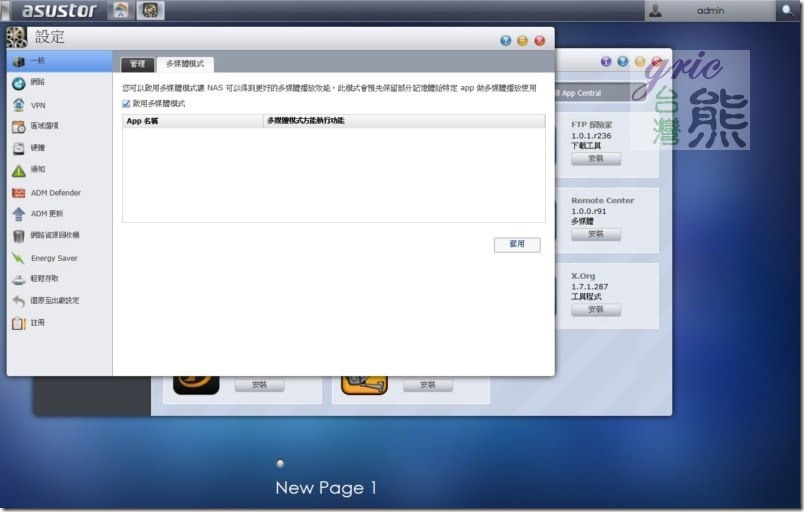The height and width of the screenshot is (512, 804).
Task: Click the X.Org app name
Action: pyautogui.click(x=583, y=276)
